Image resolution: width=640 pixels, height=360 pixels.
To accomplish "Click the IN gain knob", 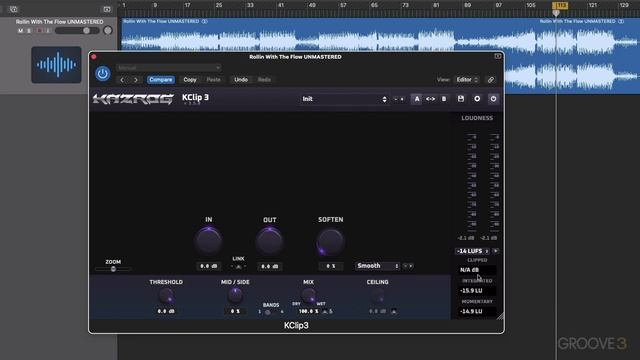I will [x=209, y=241].
